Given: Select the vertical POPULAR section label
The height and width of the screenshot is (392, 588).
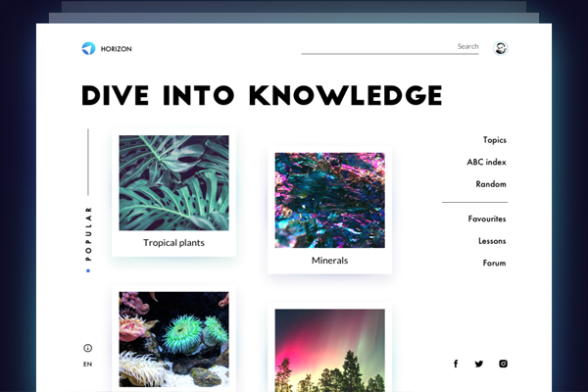Looking at the screenshot, I should (88, 233).
